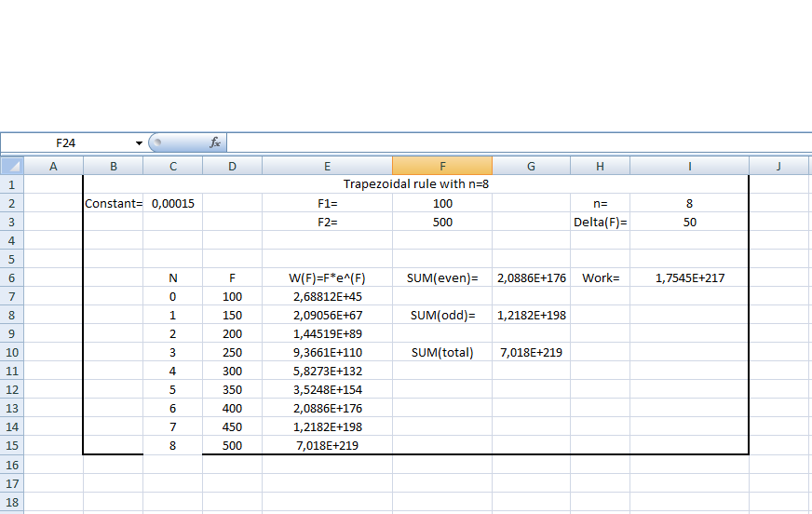Select column A header

coord(53,166)
